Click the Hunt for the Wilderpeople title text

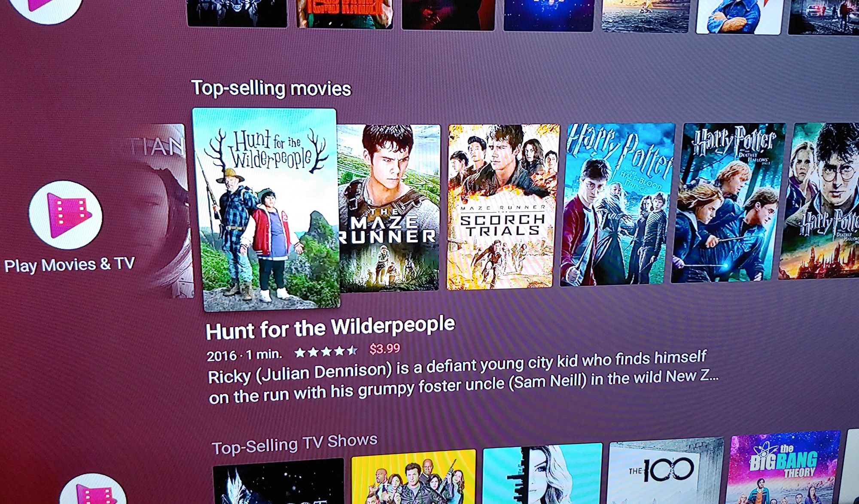pyautogui.click(x=330, y=328)
